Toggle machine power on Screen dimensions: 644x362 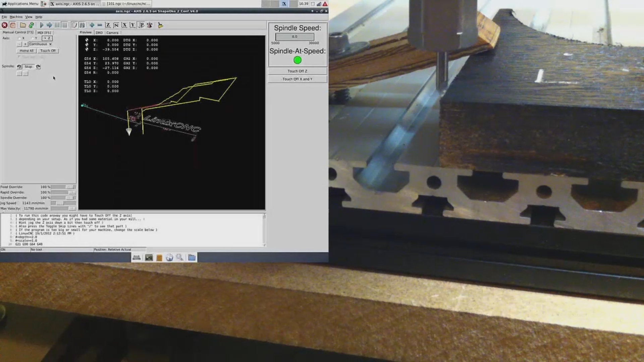pos(12,25)
